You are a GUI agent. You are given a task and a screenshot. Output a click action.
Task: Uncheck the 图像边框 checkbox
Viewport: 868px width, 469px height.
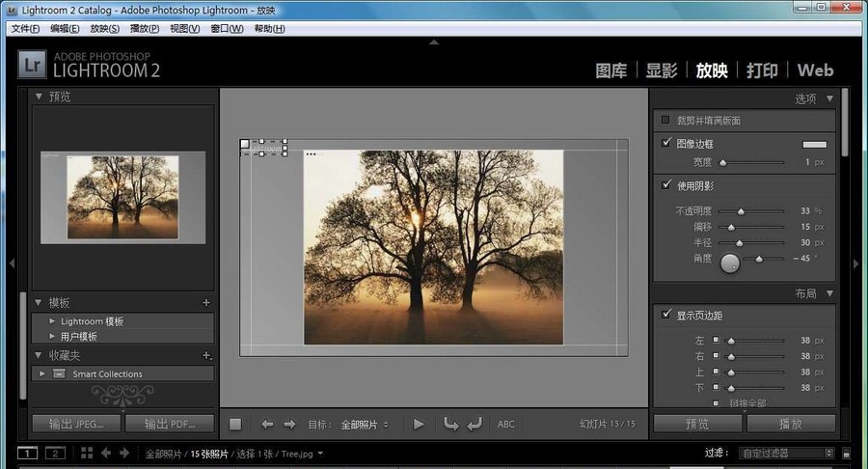tap(665, 143)
